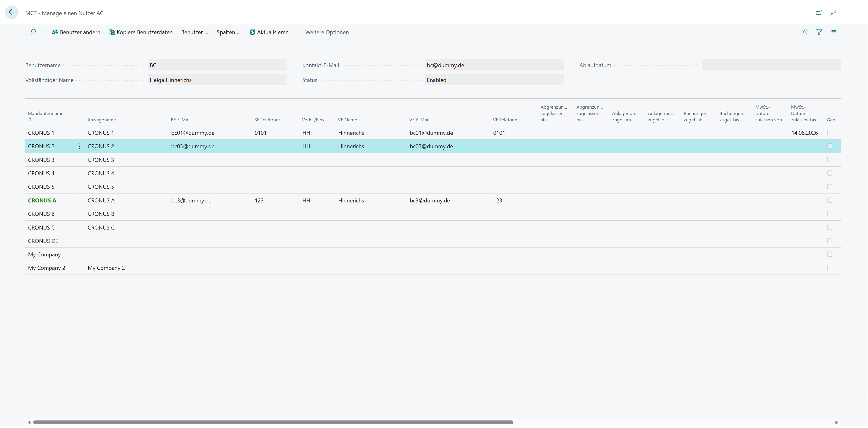This screenshot has height=428, width=868.
Task: Click BE E-Mail bc01@dummy.de cell
Action: [x=193, y=133]
